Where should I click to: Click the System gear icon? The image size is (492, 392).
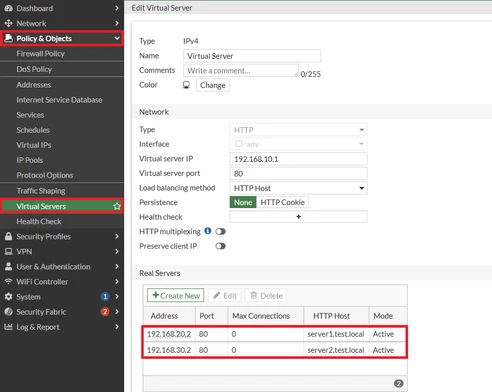(9, 296)
